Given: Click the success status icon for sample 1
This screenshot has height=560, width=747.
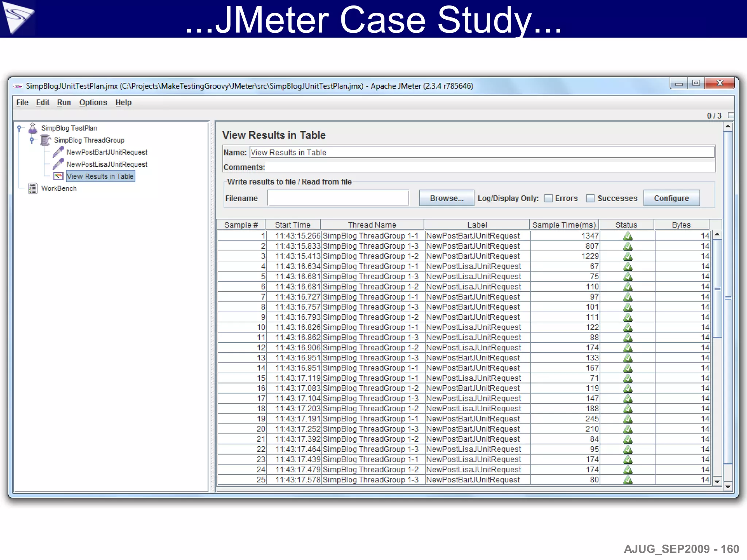Looking at the screenshot, I should (627, 236).
